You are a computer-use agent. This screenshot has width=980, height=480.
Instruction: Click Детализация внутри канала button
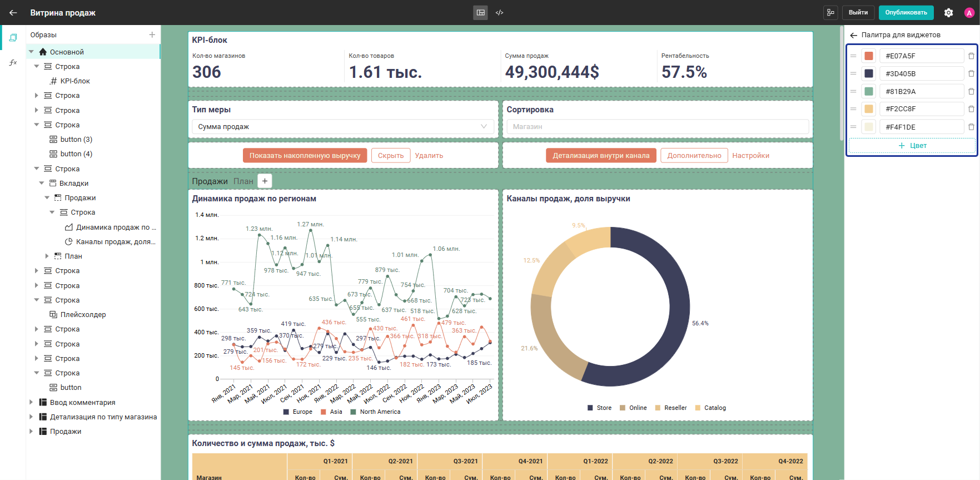point(601,156)
